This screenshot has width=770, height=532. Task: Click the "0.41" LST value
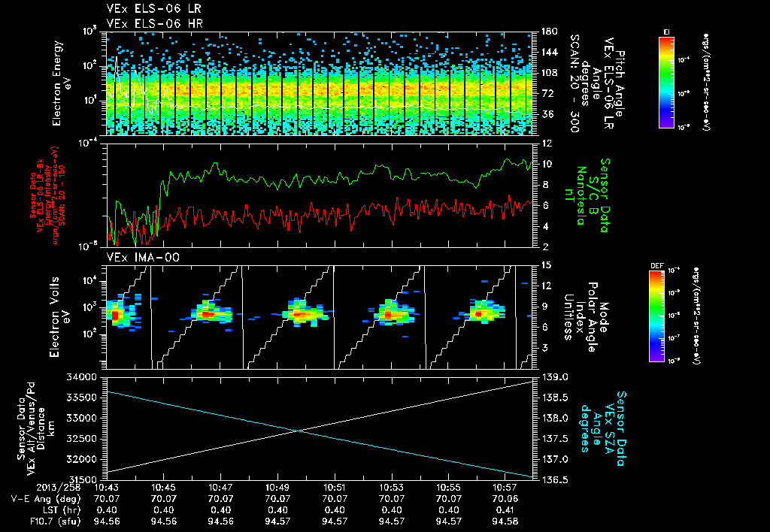tap(505, 510)
